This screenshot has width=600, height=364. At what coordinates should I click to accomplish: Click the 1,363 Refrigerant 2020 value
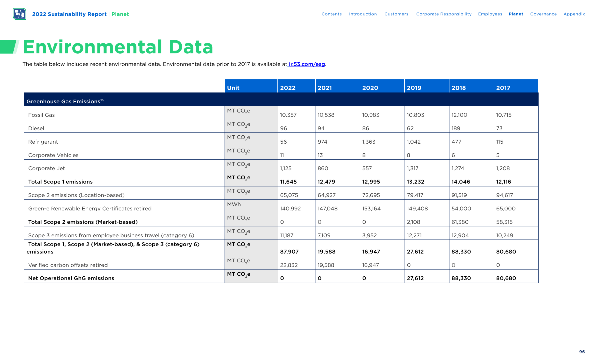(x=369, y=142)
